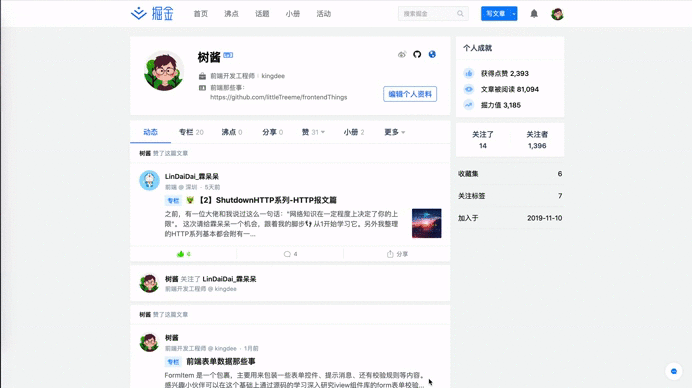This screenshot has height=388, width=692.
Task: Open LinDaiDai_霖呆呆 in the follow activity
Action: [229, 279]
